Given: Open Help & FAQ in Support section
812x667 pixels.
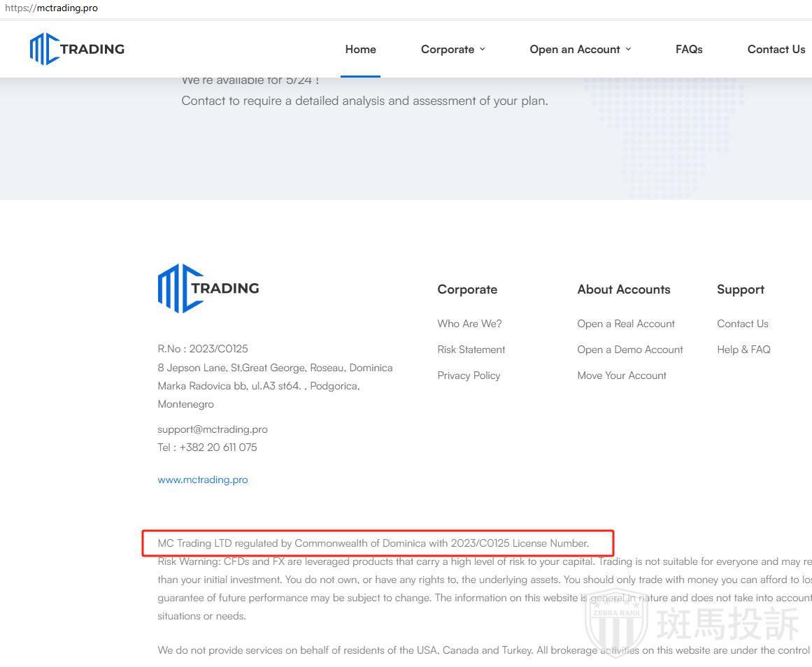Looking at the screenshot, I should pos(743,350).
